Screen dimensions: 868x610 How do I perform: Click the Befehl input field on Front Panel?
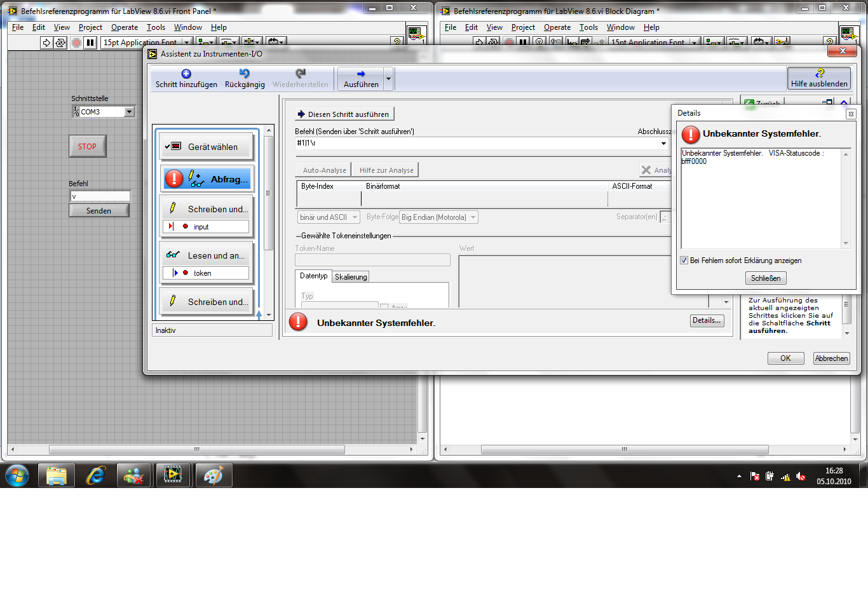[x=100, y=196]
